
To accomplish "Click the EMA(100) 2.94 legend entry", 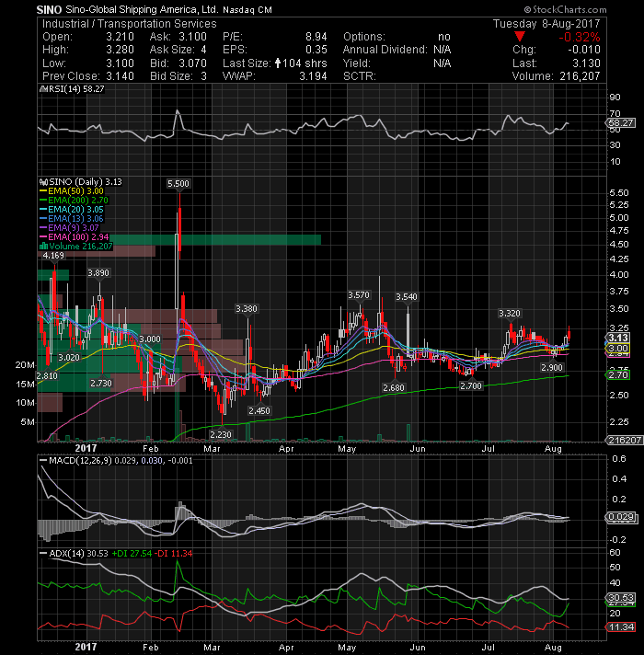I will (x=74, y=236).
